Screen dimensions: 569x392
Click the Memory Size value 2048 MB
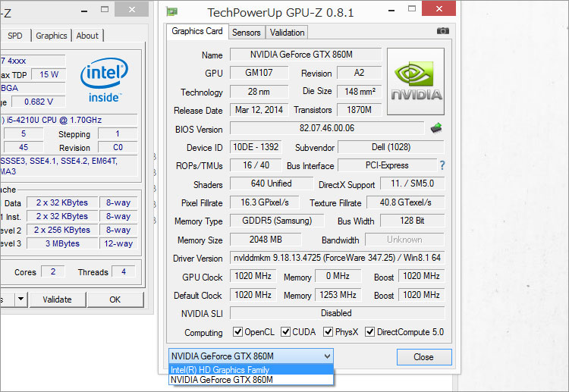266,240
